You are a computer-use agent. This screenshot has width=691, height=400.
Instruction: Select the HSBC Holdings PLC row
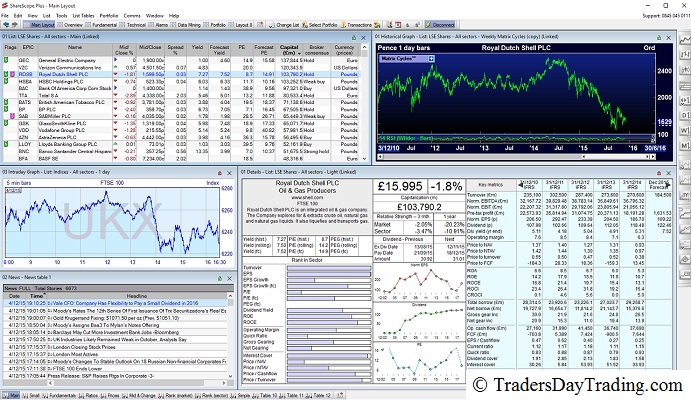tap(182, 81)
